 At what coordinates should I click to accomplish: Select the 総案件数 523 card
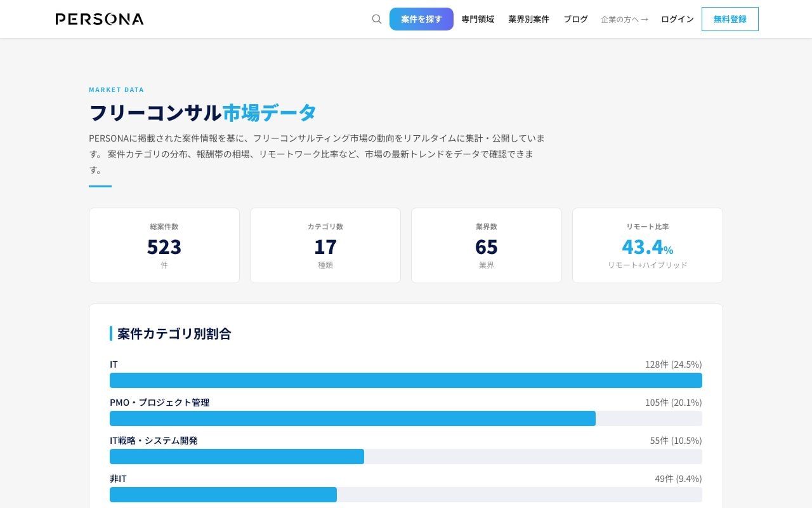point(164,245)
